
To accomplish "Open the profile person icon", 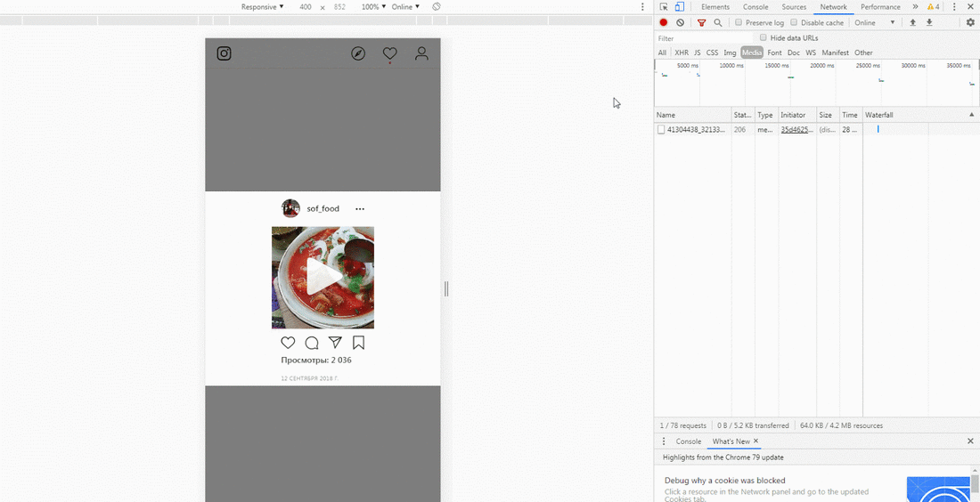I will 422,53.
